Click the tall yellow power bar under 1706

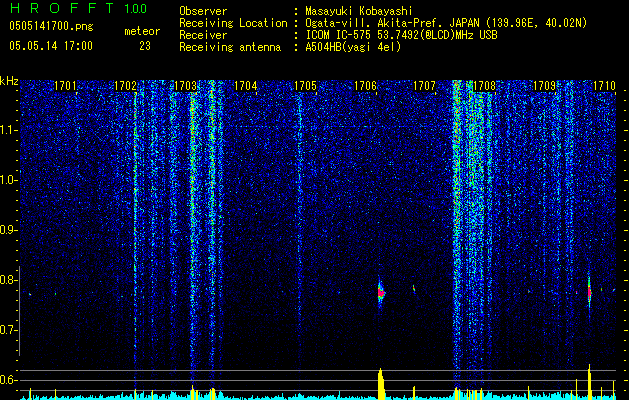click(381, 384)
